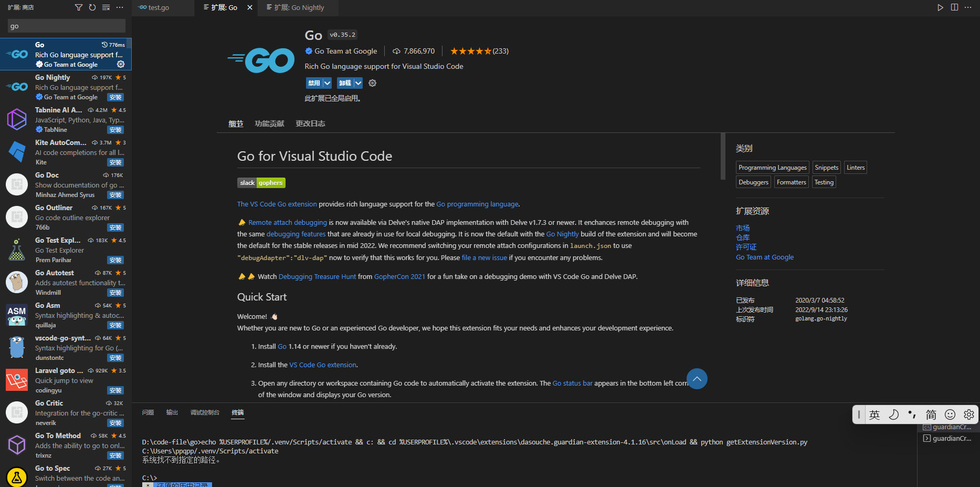Image resolution: width=980 pixels, height=487 pixels.
Task: Open editor more actions ellipsis
Action: tap(968, 7)
